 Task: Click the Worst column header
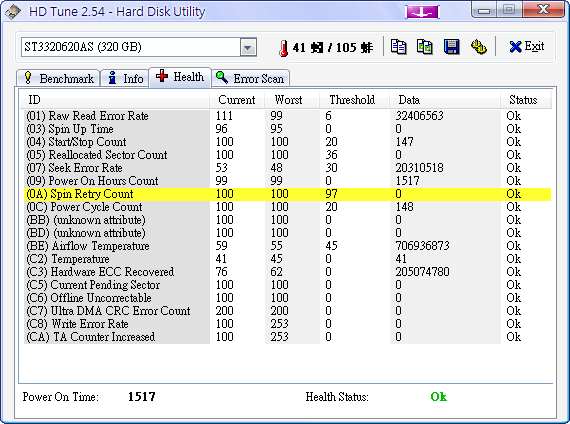292,100
